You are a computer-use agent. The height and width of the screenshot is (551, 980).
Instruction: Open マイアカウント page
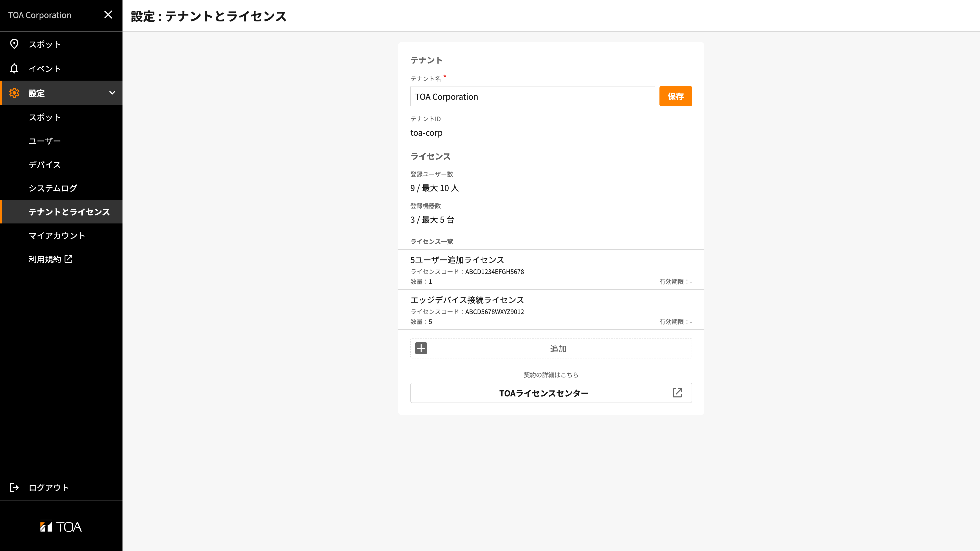(x=61, y=235)
